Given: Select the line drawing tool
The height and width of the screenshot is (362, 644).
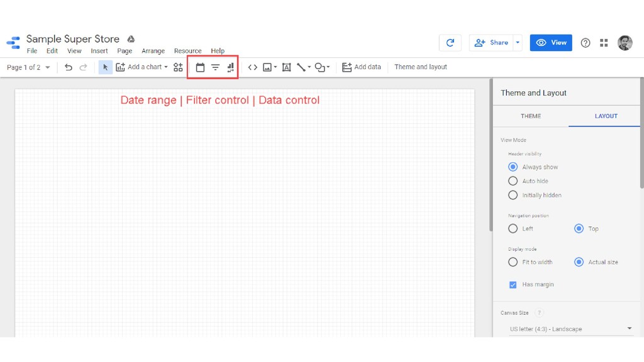Looking at the screenshot, I should [x=301, y=67].
